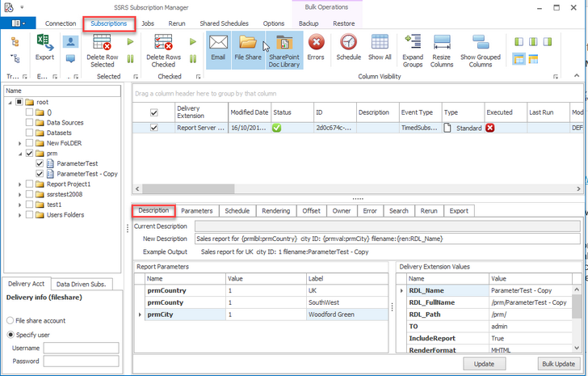Click the Resize Columns icon

[x=442, y=42]
